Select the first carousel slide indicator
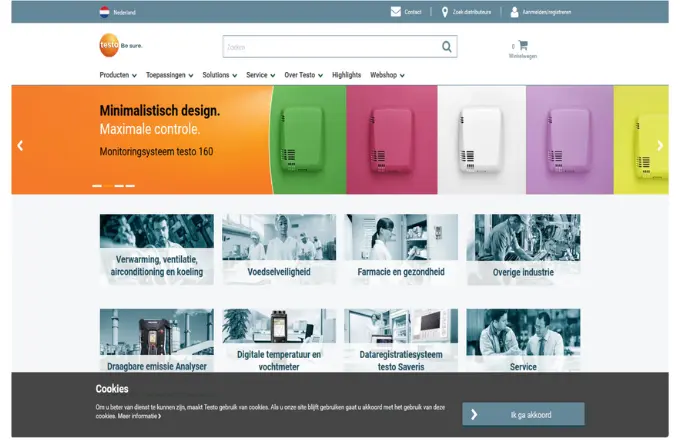The image size is (680, 440). [97, 186]
